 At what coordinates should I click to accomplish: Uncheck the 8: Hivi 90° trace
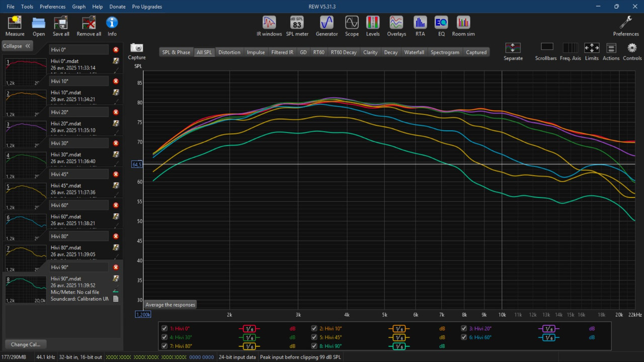(x=314, y=346)
